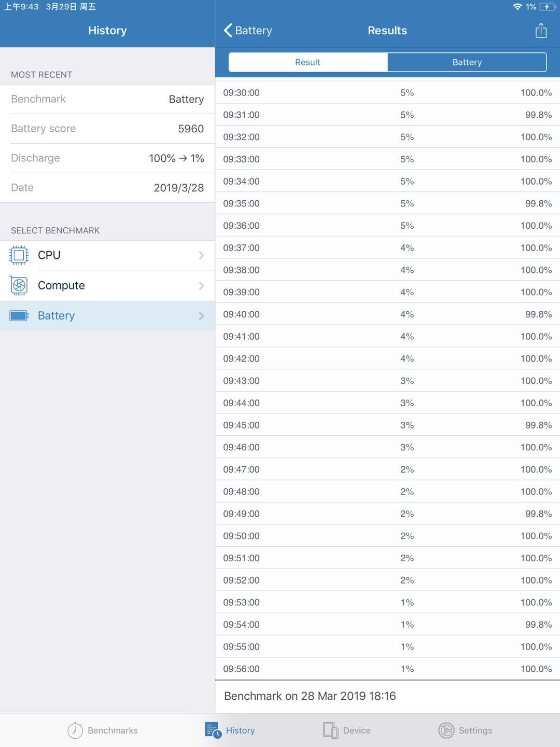Expand the CPU row chevron
This screenshot has height=747, width=560.
[201, 255]
